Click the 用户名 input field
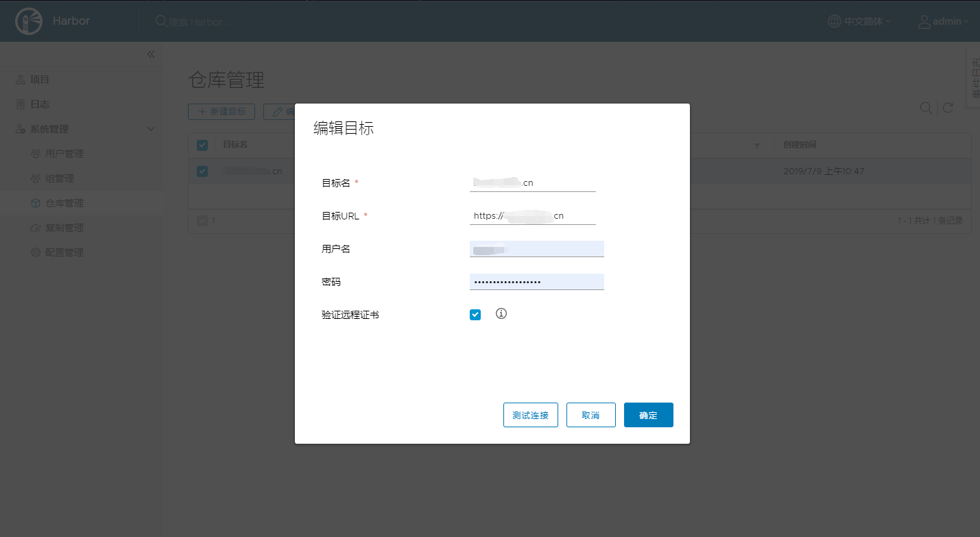The width and height of the screenshot is (980, 537). (x=537, y=249)
